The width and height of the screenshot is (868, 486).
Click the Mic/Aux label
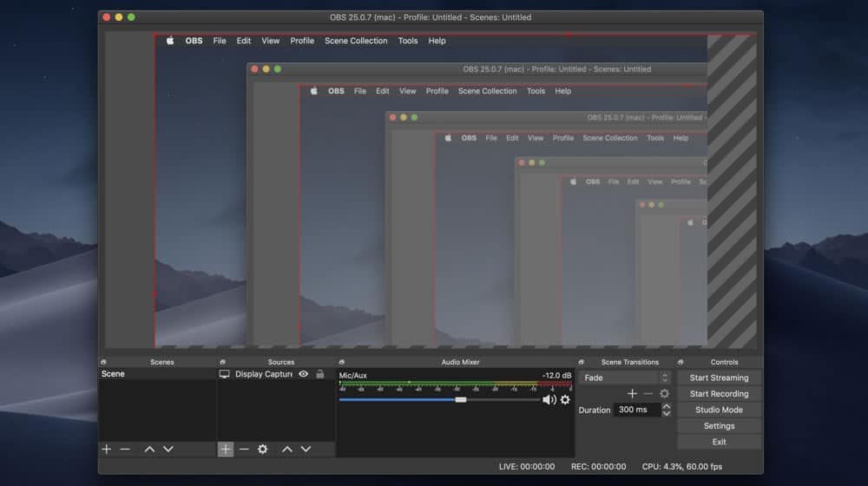click(352, 375)
